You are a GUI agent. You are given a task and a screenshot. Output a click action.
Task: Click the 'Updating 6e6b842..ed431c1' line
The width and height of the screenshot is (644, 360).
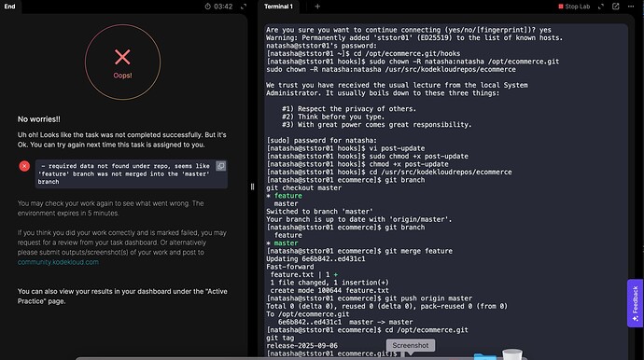(x=315, y=259)
